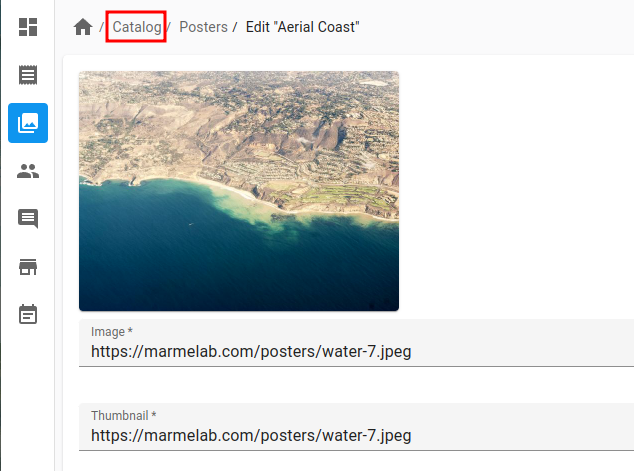Open the calendar event icon in the sidebar
Image resolution: width=634 pixels, height=471 pixels.
click(28, 314)
